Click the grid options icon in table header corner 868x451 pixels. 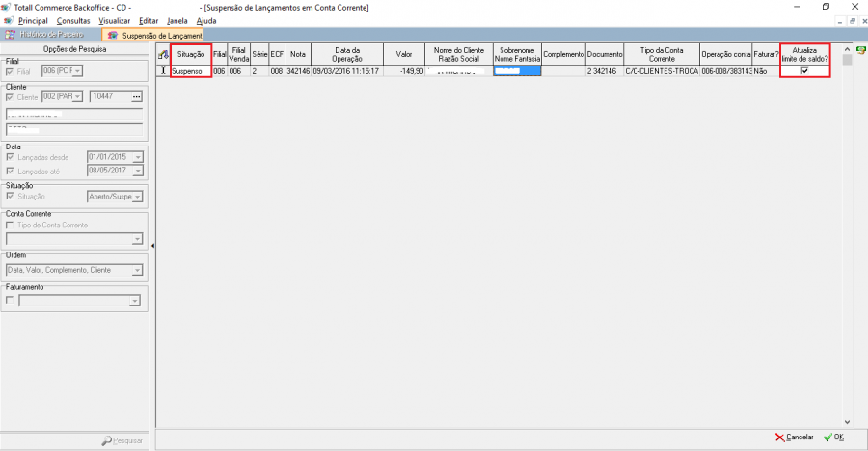click(163, 54)
